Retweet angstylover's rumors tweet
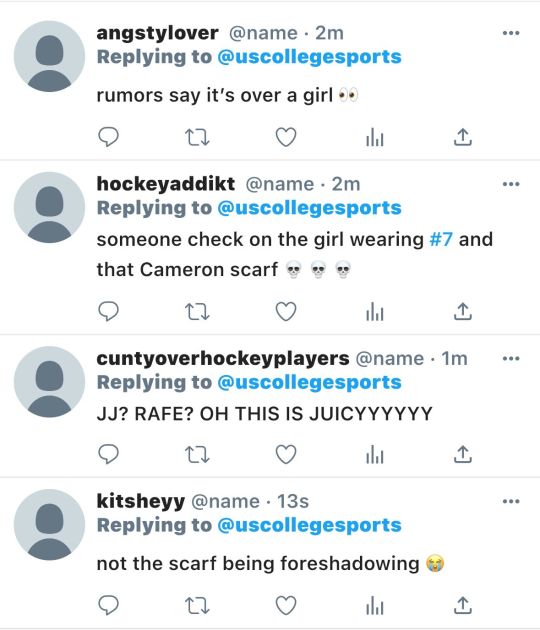 tap(197, 137)
